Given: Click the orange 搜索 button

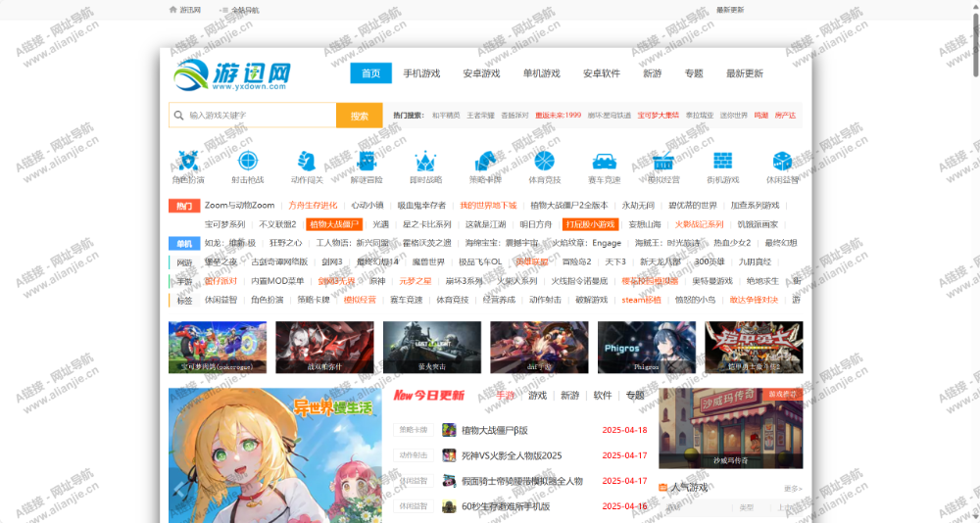Looking at the screenshot, I should click(360, 116).
